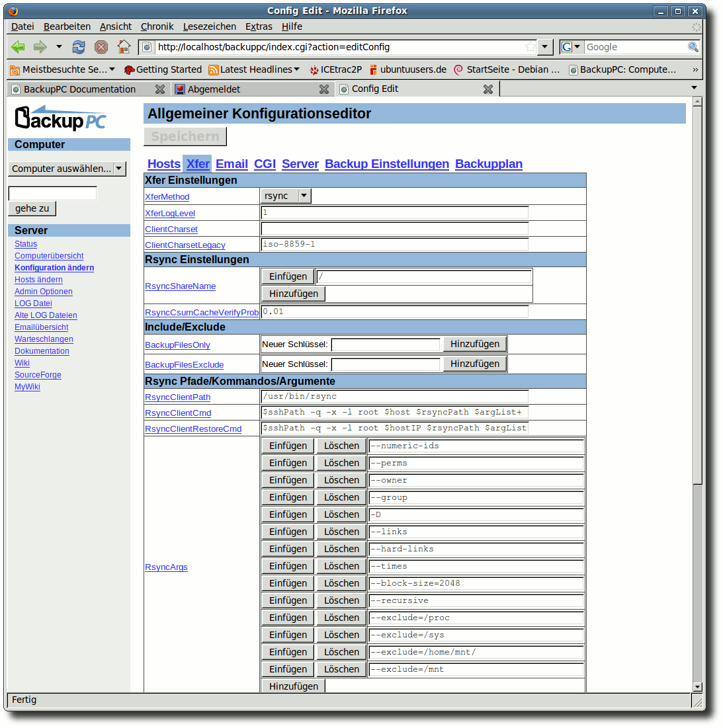Open the Warteschlangen link
Image resolution: width=723 pixels, height=728 pixels.
44,339
